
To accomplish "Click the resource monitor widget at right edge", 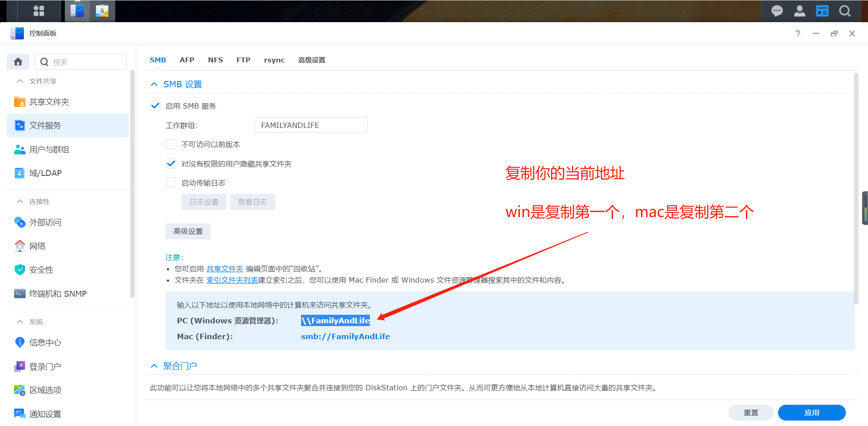I will tap(865, 208).
